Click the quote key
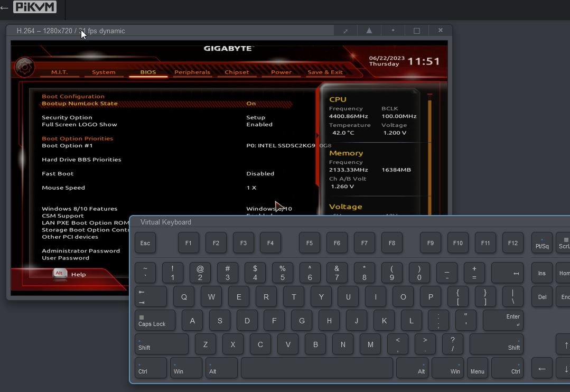The image size is (570, 392). (x=466, y=320)
